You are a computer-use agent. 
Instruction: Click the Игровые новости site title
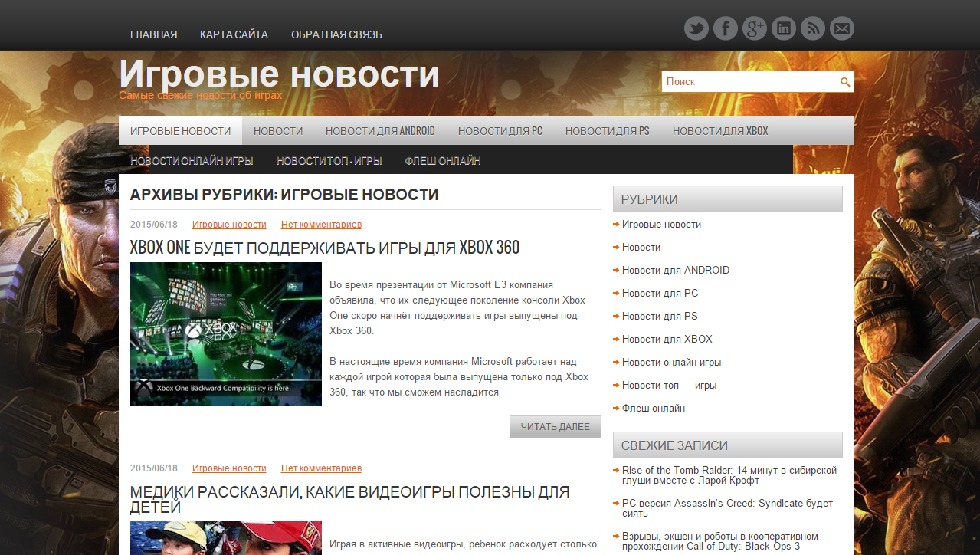(280, 74)
